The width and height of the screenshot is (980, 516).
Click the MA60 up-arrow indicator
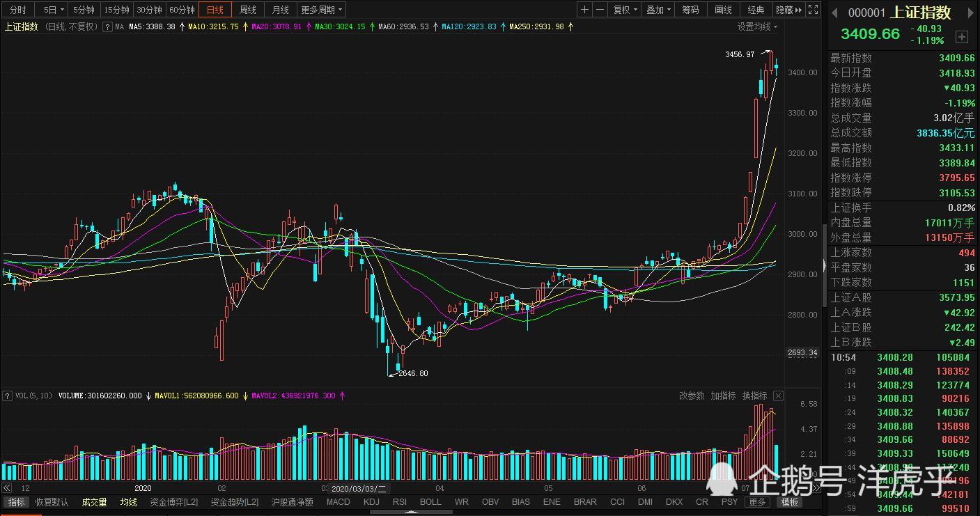coord(435,27)
